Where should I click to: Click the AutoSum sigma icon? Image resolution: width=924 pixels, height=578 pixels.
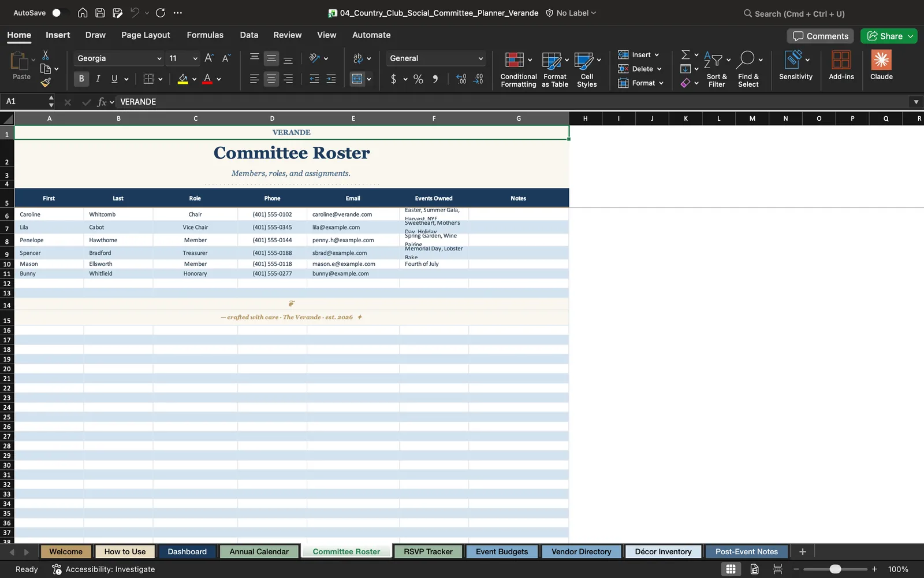click(x=685, y=54)
